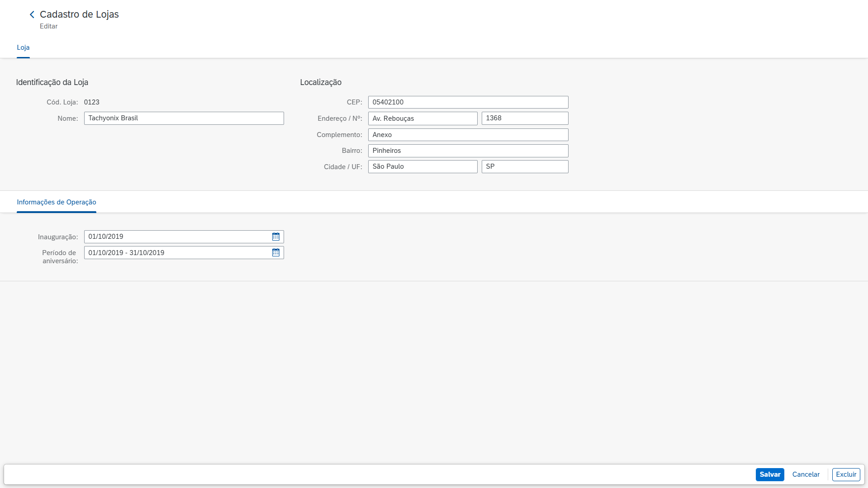This screenshot has width=868, height=488.
Task: Click the Período de aniversário date range field
Action: pos(176,252)
